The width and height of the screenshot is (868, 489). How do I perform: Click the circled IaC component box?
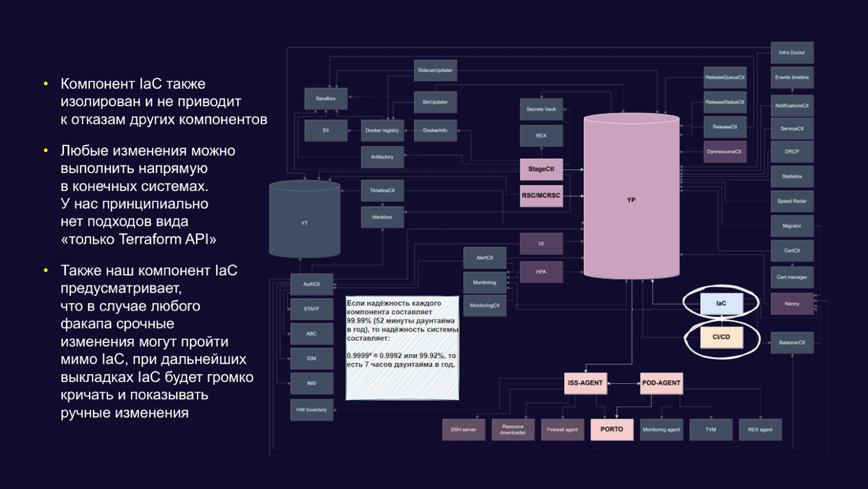(x=722, y=304)
